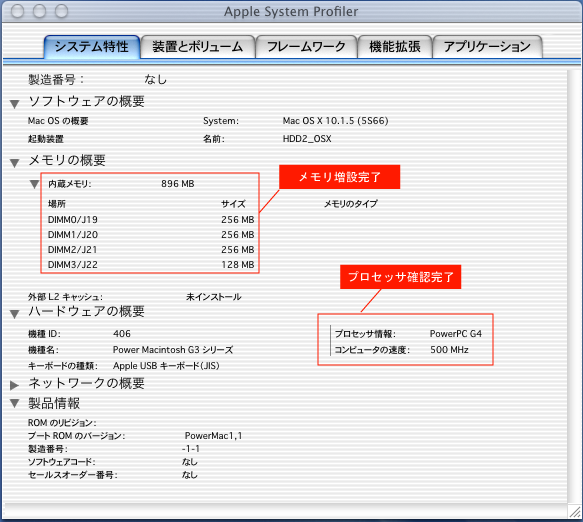583x522 pixels.
Task: Click the 製造番号 value -1-1
Action: coord(191,449)
